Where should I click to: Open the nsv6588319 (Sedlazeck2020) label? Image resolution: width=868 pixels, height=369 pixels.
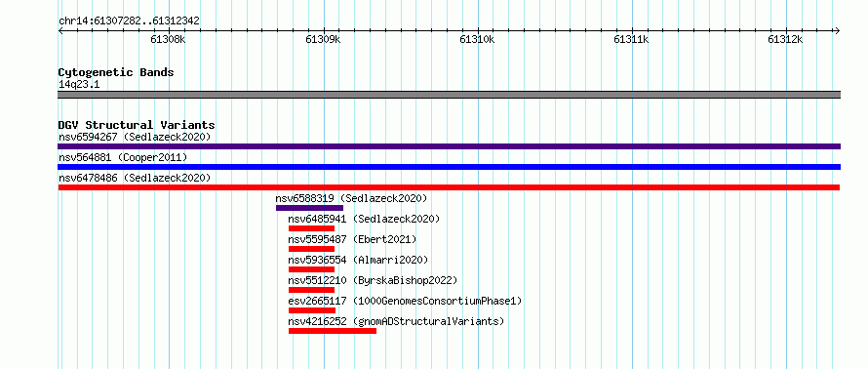351,198
